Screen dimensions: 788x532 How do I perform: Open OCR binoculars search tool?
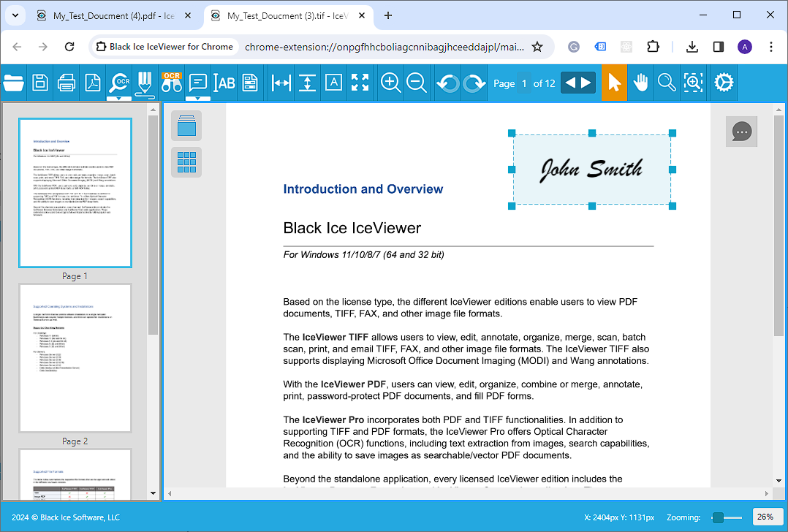171,83
